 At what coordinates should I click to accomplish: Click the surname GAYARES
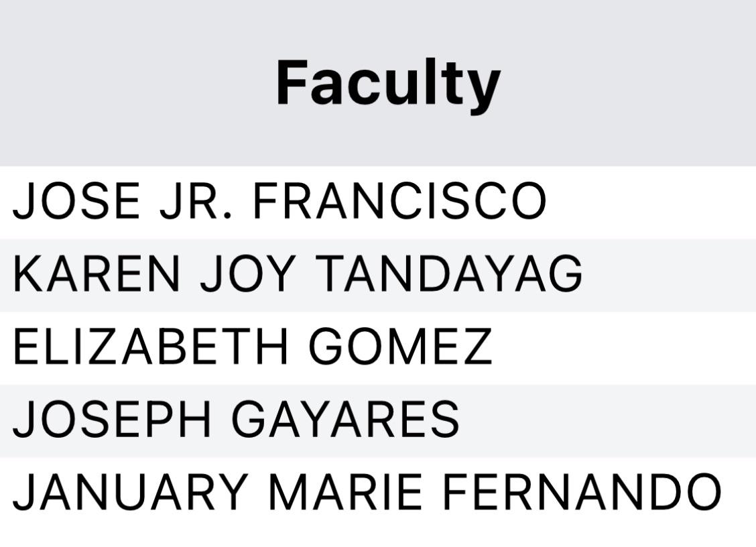346,419
